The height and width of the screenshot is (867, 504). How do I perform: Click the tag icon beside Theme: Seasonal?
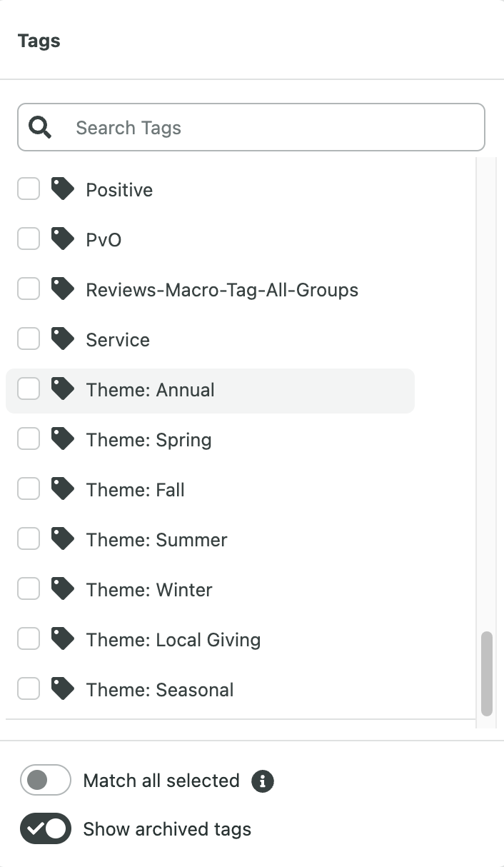tap(63, 689)
